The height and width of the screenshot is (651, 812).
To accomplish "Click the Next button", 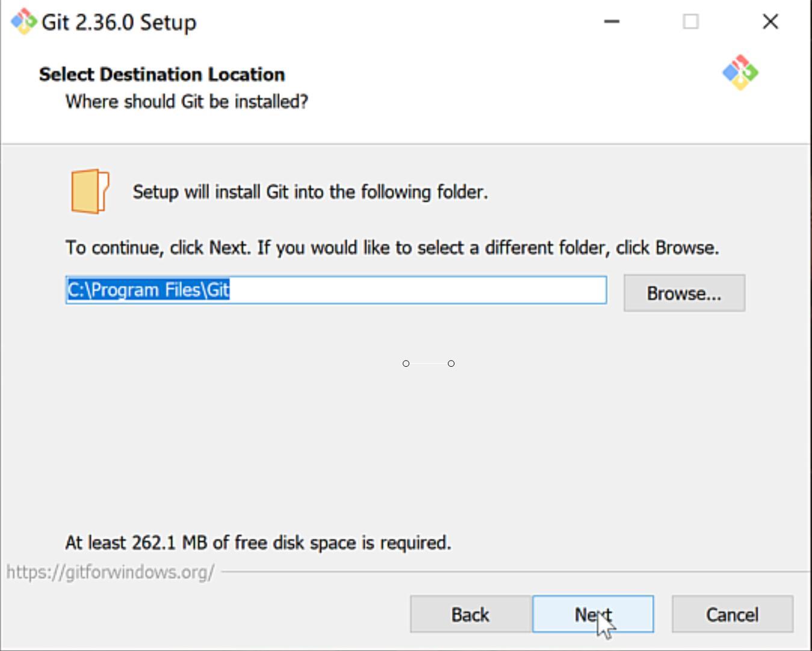I will tap(593, 614).
